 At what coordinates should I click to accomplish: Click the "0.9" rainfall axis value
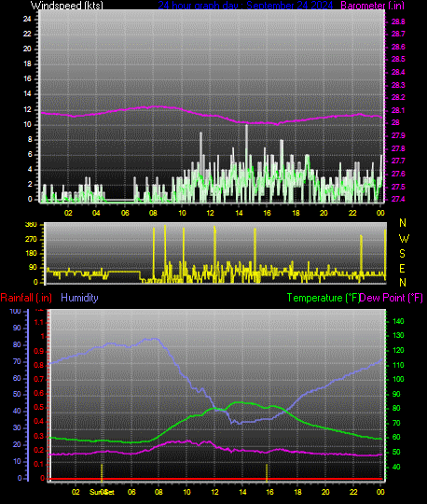[39, 351]
